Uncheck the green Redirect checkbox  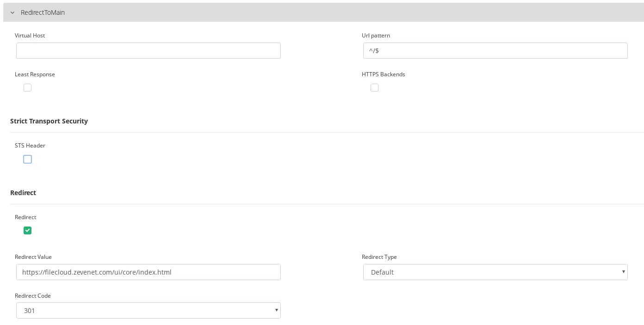[28, 230]
